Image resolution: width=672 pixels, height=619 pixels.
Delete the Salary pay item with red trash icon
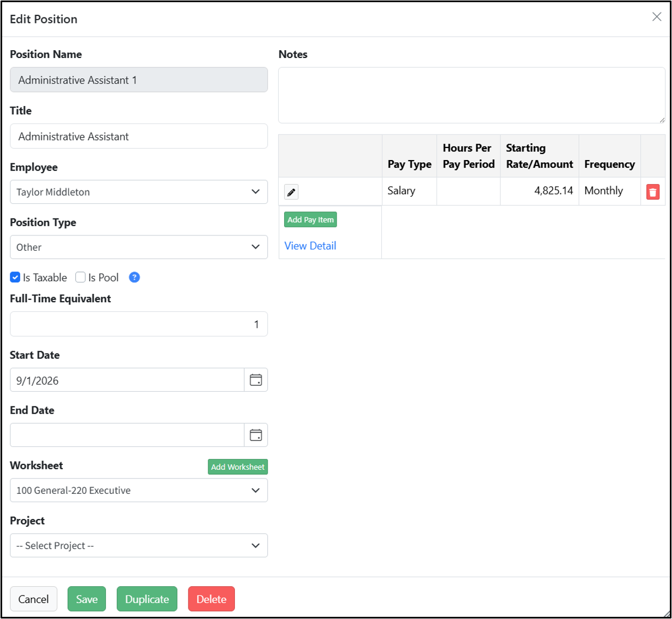[x=653, y=192]
